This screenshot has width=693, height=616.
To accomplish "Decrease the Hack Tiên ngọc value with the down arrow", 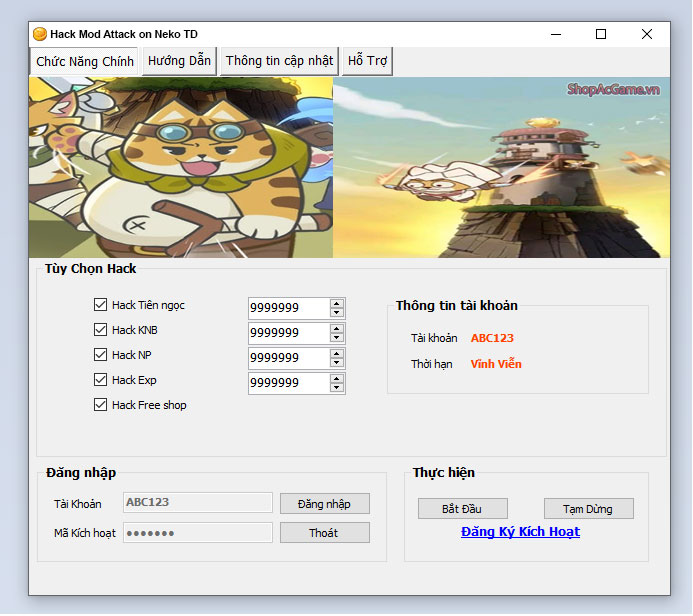I will pos(337,312).
